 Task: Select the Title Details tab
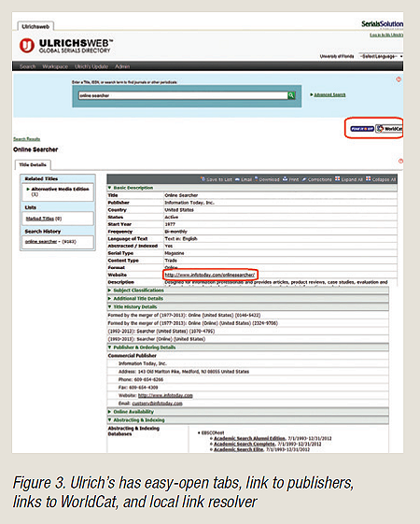(x=33, y=164)
